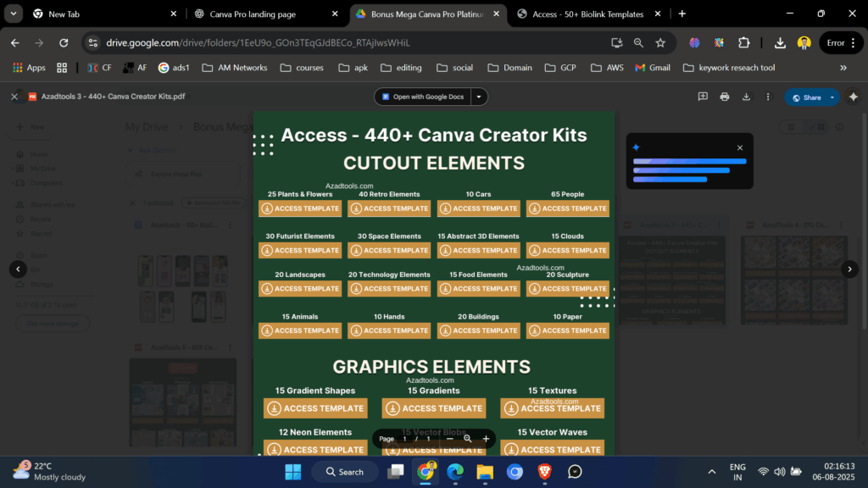Open the keywork reseach tool bookmark folder
Viewport: 868px width, 488px height.
[x=729, y=68]
